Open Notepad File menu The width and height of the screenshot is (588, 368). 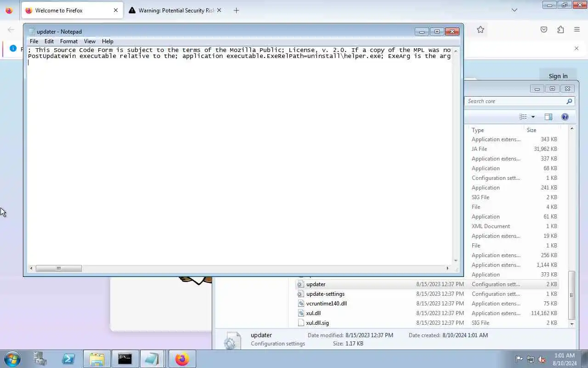(34, 41)
